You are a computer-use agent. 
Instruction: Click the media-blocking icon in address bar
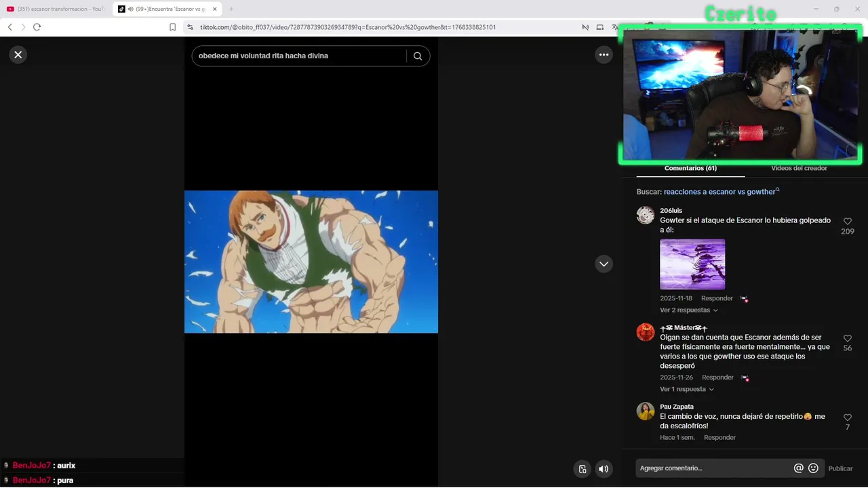(x=585, y=27)
